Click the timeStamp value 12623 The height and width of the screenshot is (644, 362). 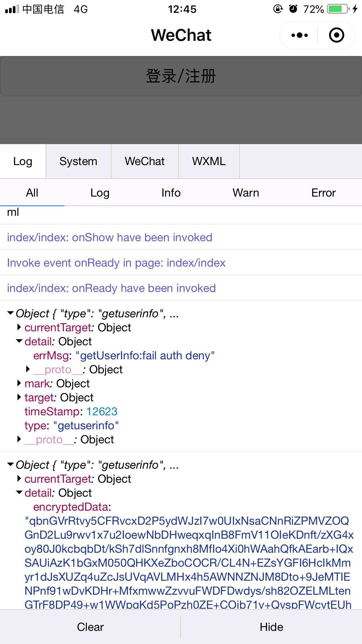(102, 412)
